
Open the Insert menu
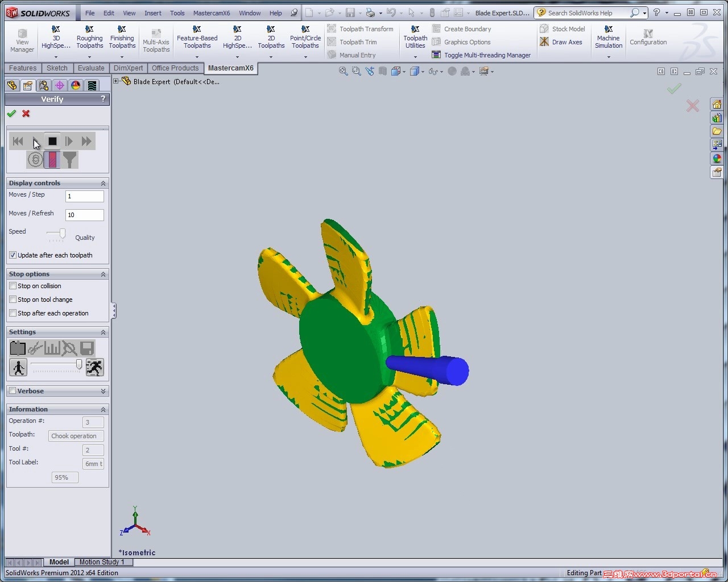(x=152, y=13)
